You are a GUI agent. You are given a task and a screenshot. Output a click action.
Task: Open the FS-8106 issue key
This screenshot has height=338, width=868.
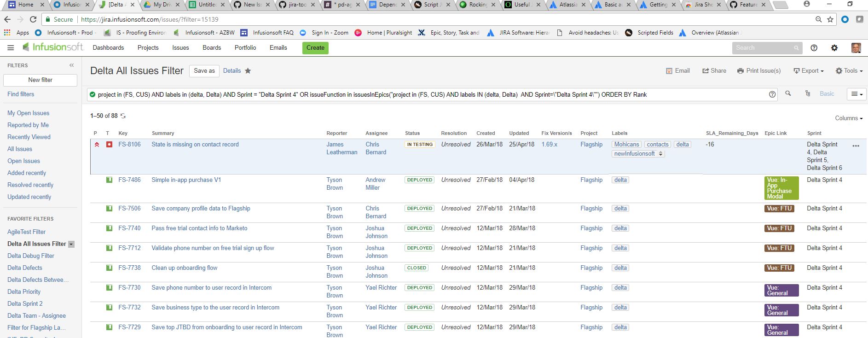[129, 145]
